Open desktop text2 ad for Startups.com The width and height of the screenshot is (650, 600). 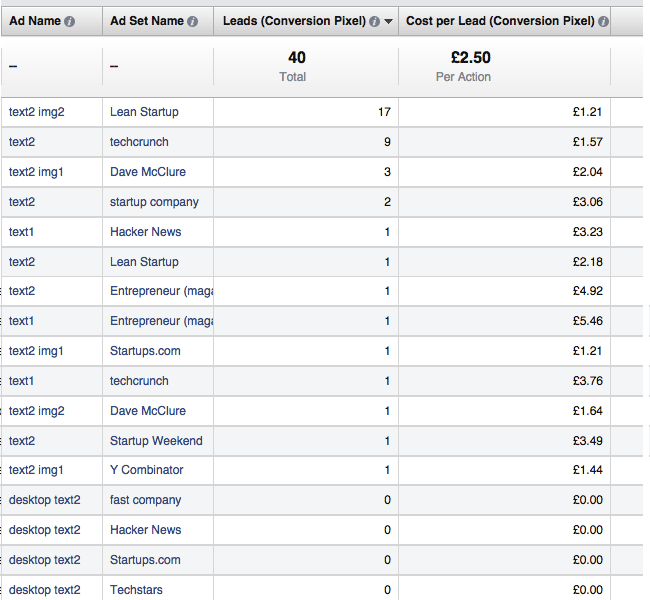point(45,560)
